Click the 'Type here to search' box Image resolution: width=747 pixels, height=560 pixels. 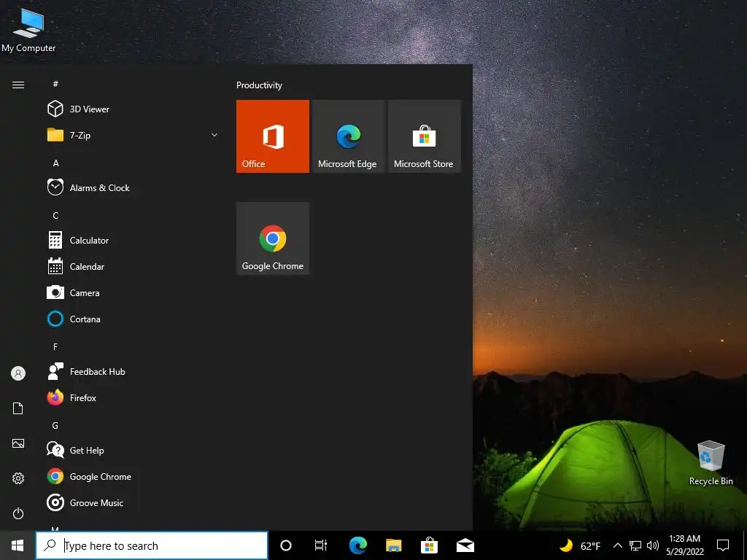point(152,545)
